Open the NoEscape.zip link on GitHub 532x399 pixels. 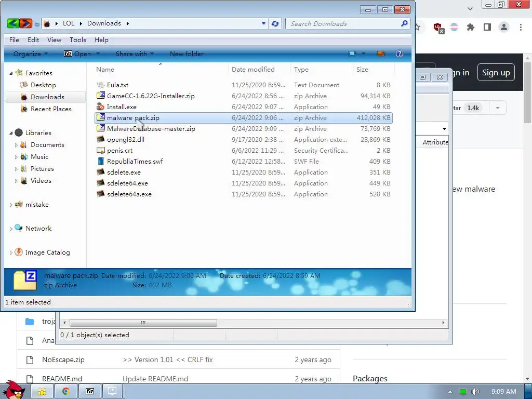click(63, 360)
